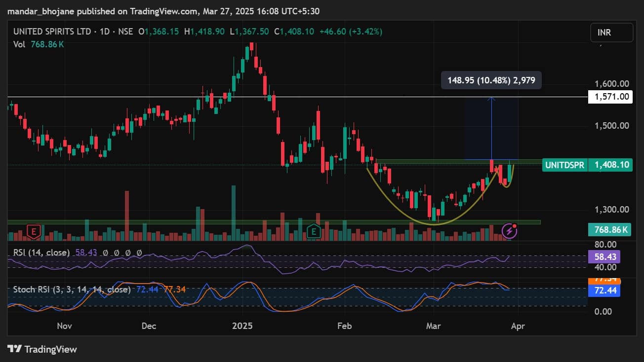
Task: Click the 1,500.00 price axis label
Action: tap(611, 125)
